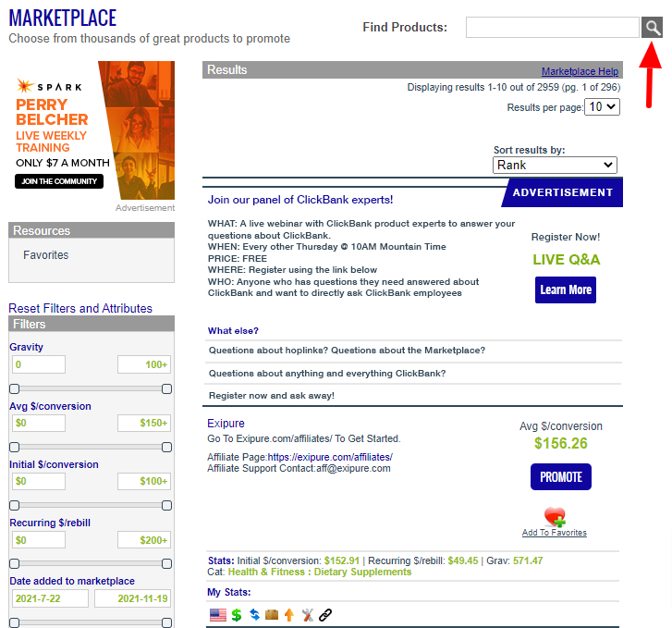Screen dimensions: 672x628
Task: Click the Initial $/conversion slider right handle
Action: click(x=166, y=505)
